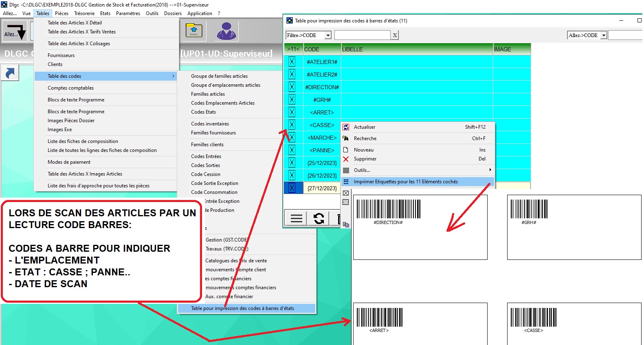Click the Outils list icon
This screenshot has width=644, height=345.
pos(346,170)
